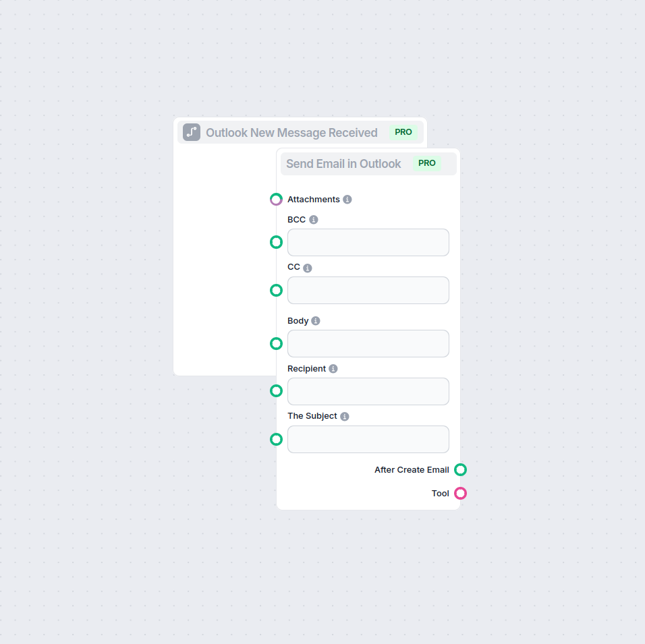Click the Body info icon
This screenshot has height=644, width=645.
tap(315, 320)
